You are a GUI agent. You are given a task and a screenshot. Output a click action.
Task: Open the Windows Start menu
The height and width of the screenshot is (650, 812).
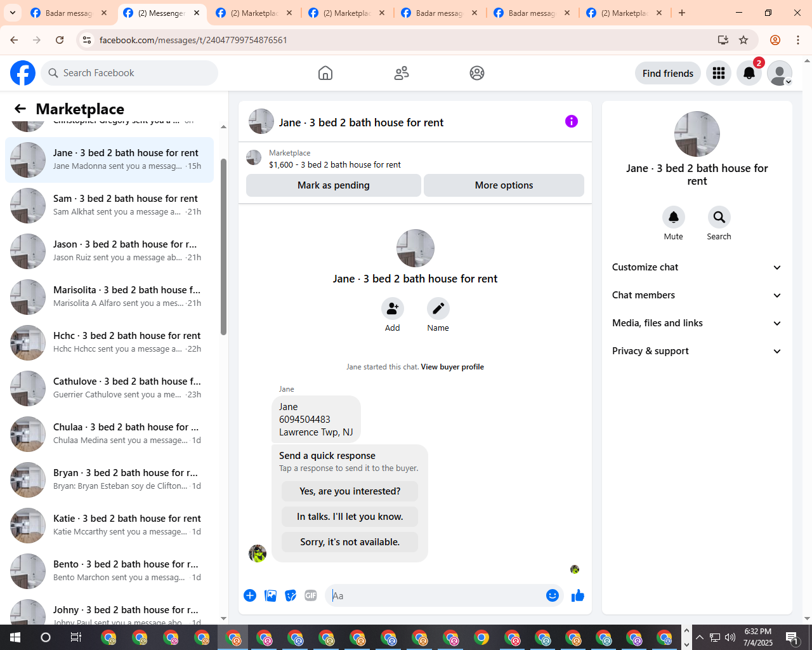point(15,637)
